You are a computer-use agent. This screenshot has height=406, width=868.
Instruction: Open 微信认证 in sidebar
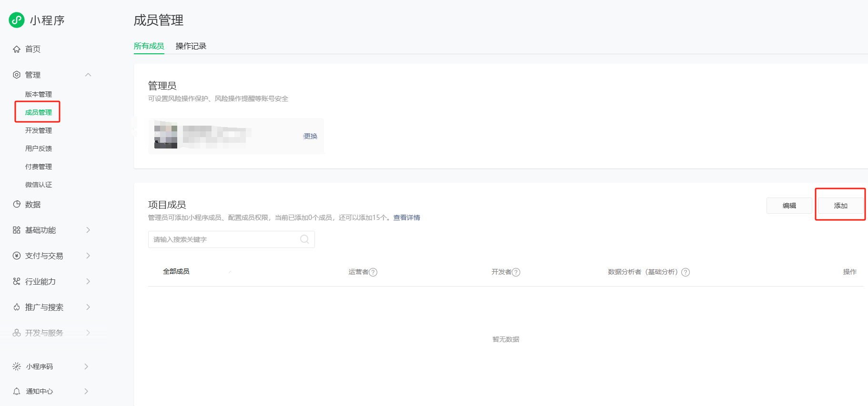39,185
